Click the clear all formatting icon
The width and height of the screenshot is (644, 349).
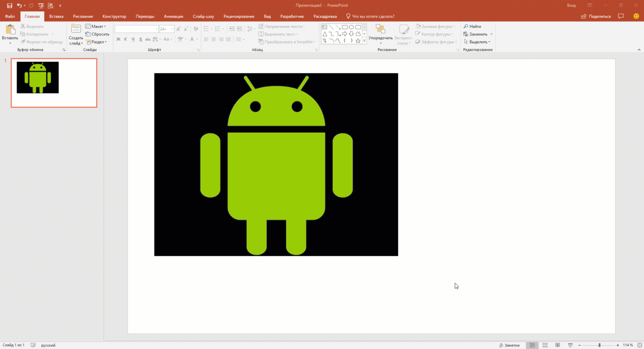pyautogui.click(x=196, y=29)
